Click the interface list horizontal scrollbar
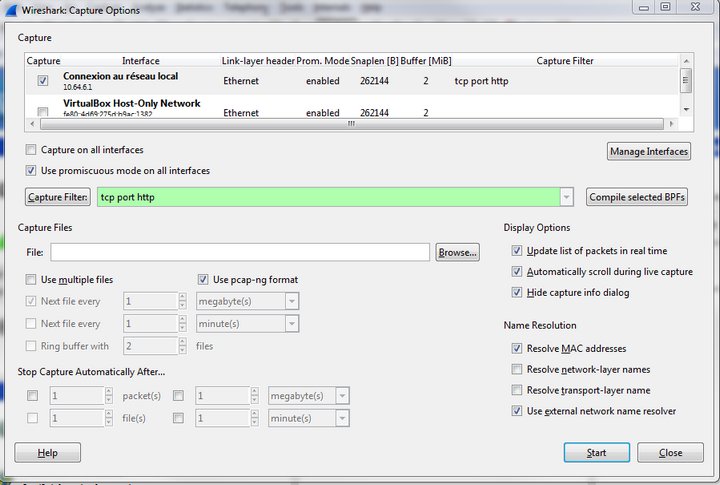The width and height of the screenshot is (720, 485). click(350, 125)
